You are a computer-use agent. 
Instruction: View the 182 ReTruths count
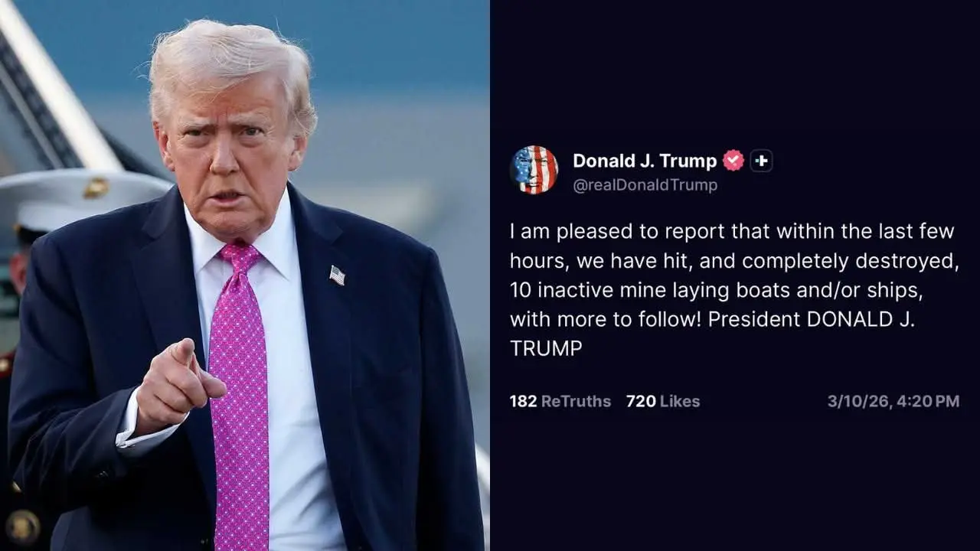click(x=560, y=401)
